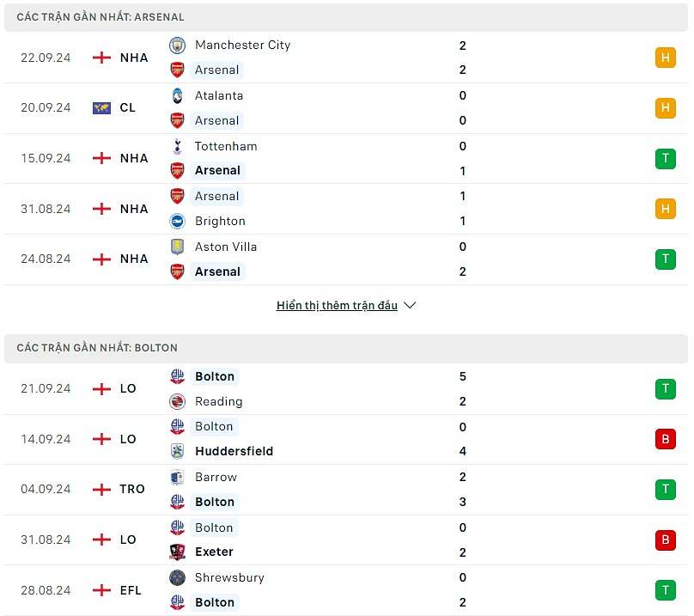The height and width of the screenshot is (616, 694).
Task: Click the EFL competition label
Action: (131, 590)
